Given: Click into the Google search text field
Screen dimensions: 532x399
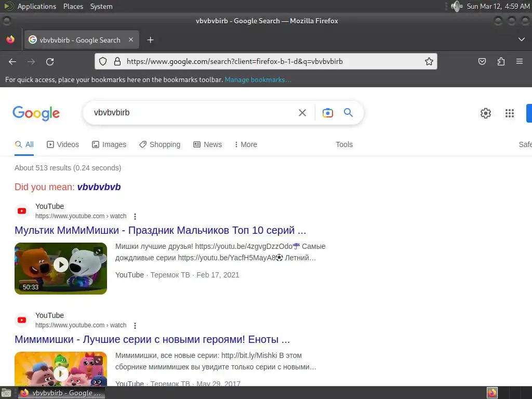Looking at the screenshot, I should point(193,113).
